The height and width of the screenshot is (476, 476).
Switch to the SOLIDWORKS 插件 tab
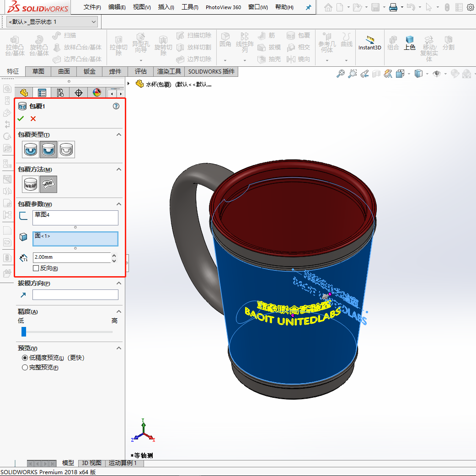(x=211, y=71)
